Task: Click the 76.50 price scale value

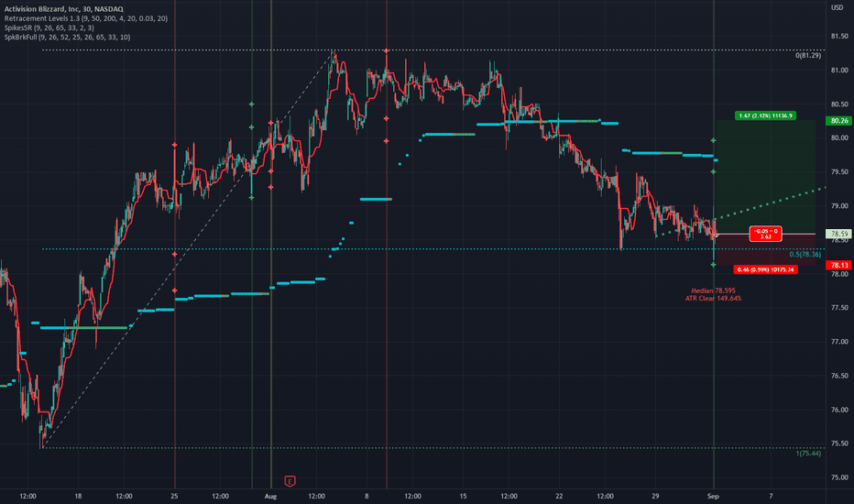Action: pyautogui.click(x=839, y=376)
